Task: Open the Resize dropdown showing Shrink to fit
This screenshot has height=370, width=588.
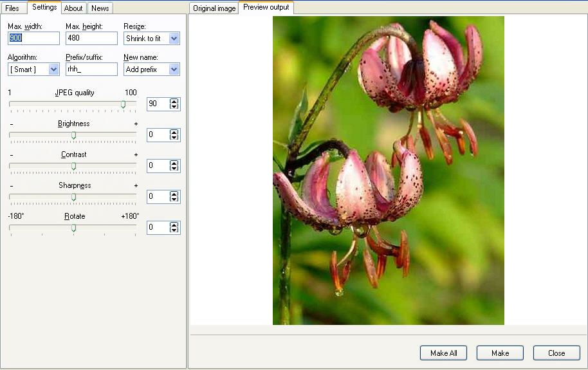Action: (x=151, y=38)
